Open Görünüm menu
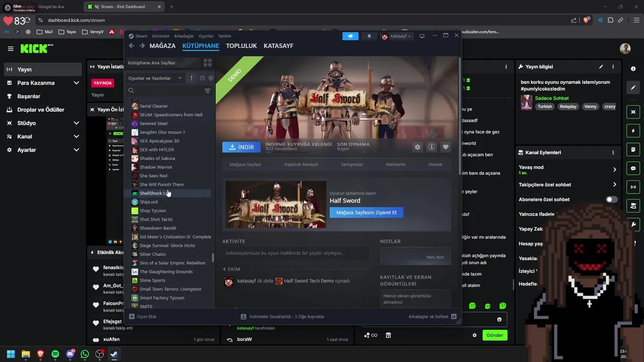 click(160, 36)
